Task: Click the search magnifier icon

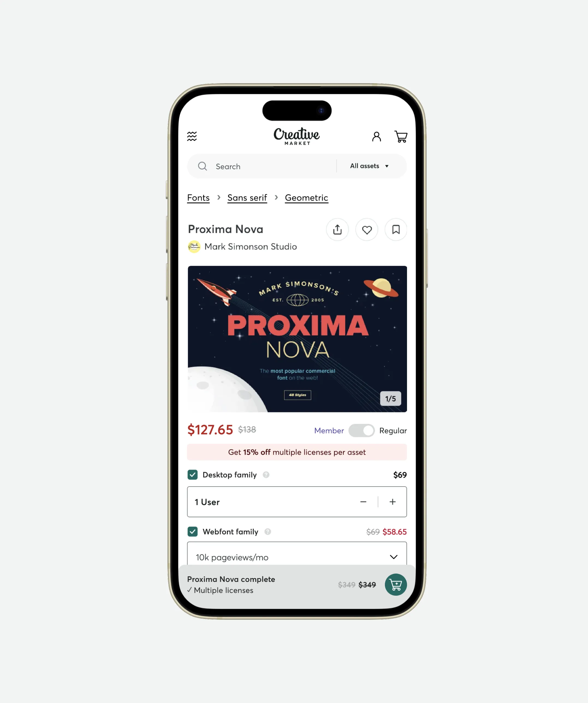Action: [203, 166]
